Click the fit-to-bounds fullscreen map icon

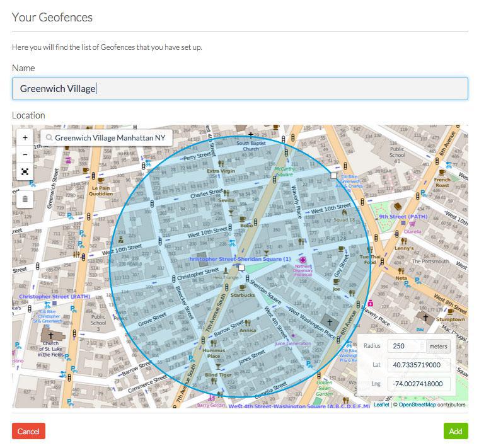[x=25, y=171]
